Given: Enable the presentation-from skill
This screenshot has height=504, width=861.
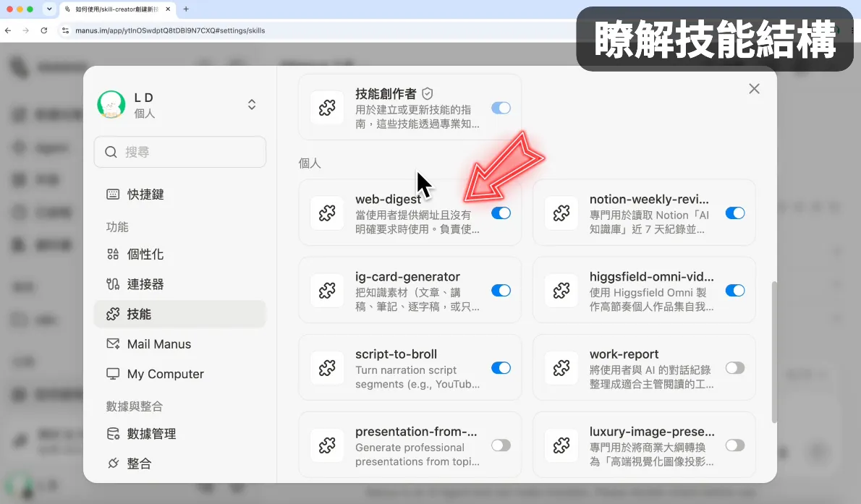Looking at the screenshot, I should pyautogui.click(x=501, y=445).
